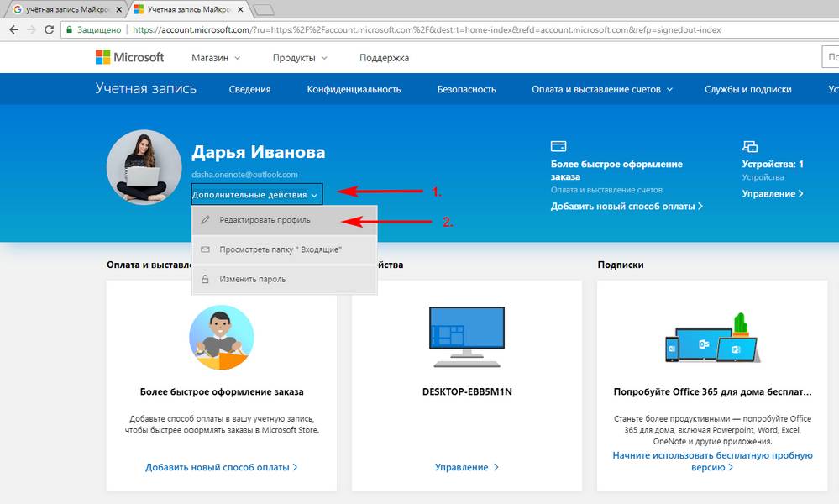
Task: Toggle the Дополнительные действия dropdown
Action: (x=257, y=195)
